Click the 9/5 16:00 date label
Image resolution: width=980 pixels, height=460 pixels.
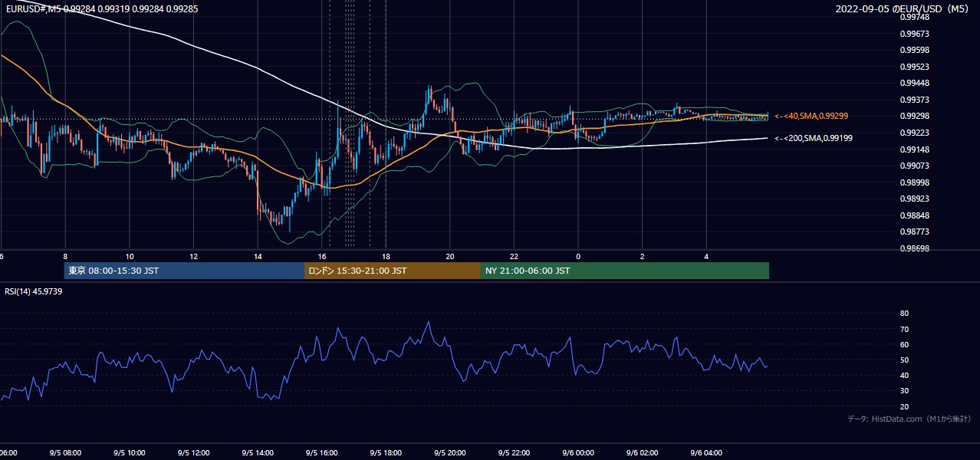(321, 453)
